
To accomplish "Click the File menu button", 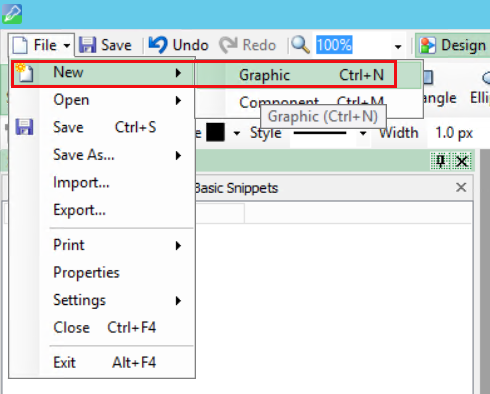I will 41,45.
